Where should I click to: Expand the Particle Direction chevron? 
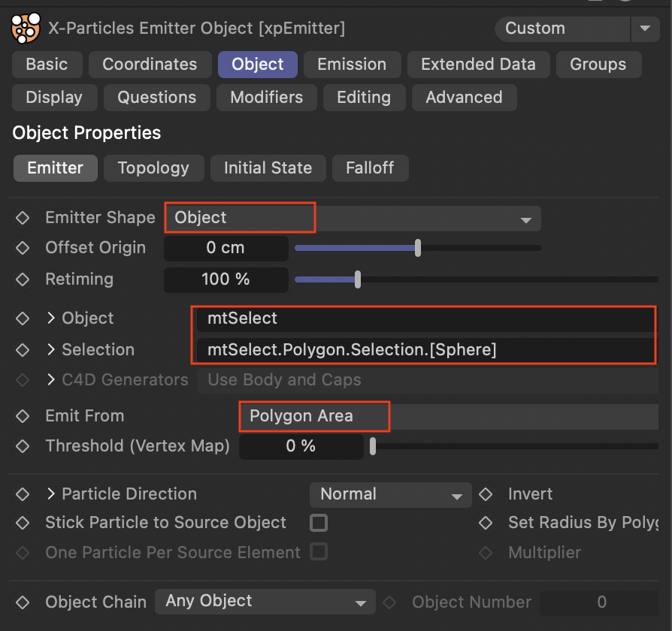point(51,494)
